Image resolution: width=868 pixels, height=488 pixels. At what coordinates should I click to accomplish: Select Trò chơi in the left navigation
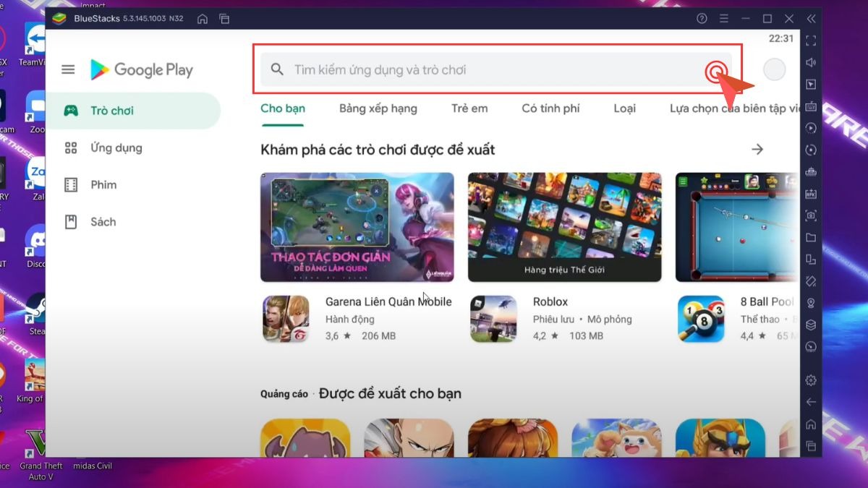pos(133,111)
